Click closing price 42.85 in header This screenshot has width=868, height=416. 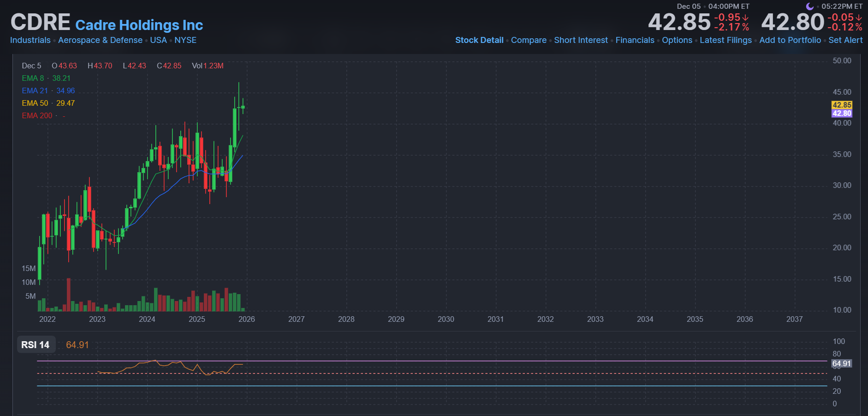(679, 22)
